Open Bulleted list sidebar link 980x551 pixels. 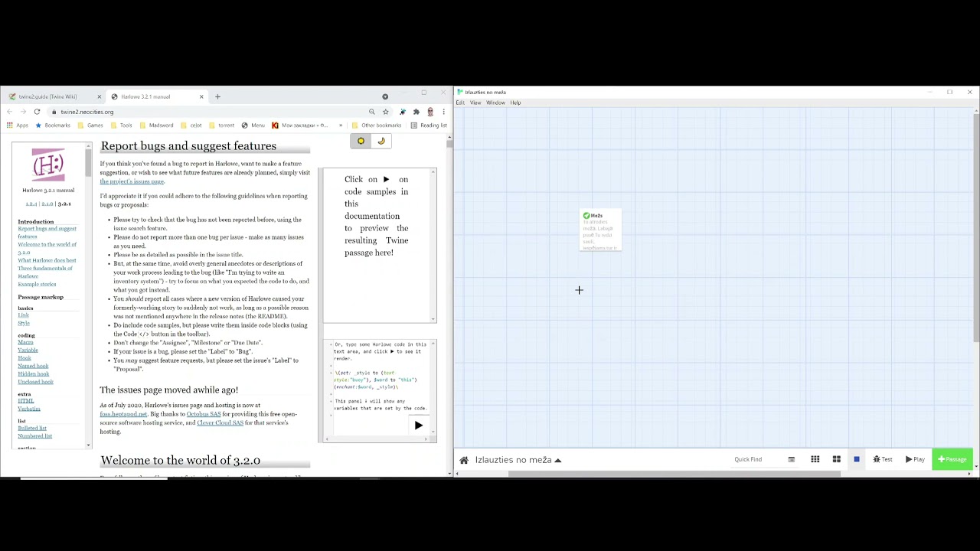32,429
